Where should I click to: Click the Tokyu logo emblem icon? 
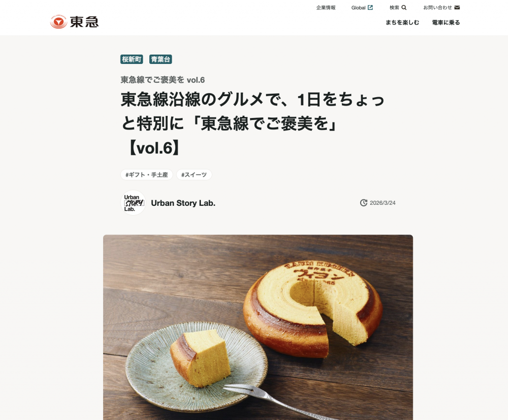pos(59,22)
